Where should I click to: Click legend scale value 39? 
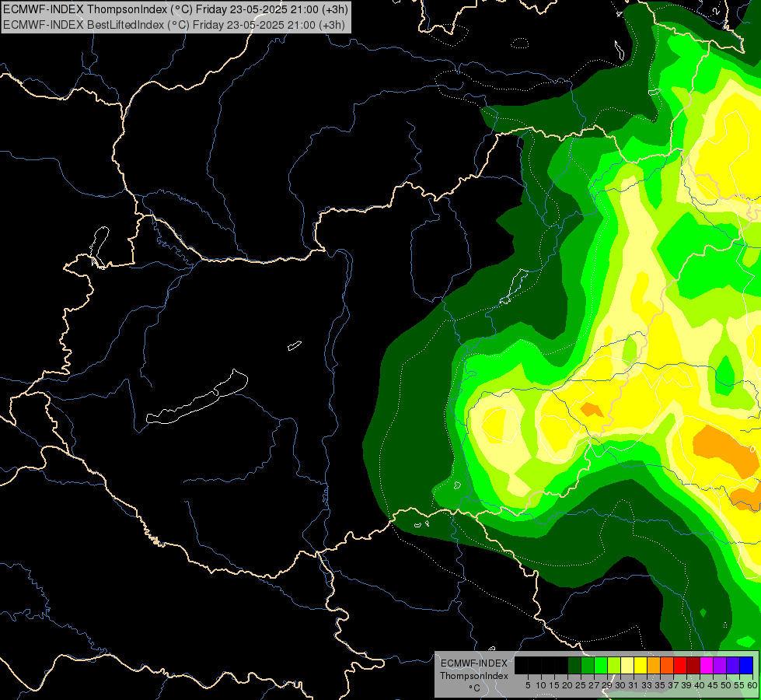pyautogui.click(x=686, y=685)
